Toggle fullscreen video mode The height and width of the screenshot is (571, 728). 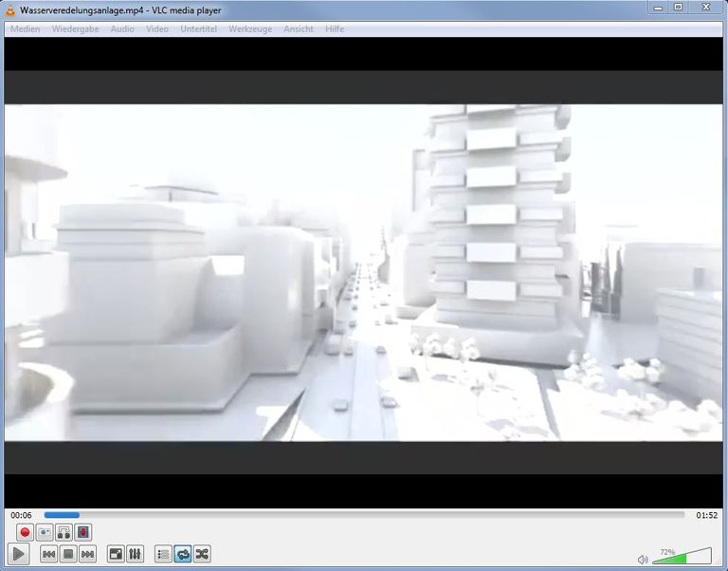point(116,554)
